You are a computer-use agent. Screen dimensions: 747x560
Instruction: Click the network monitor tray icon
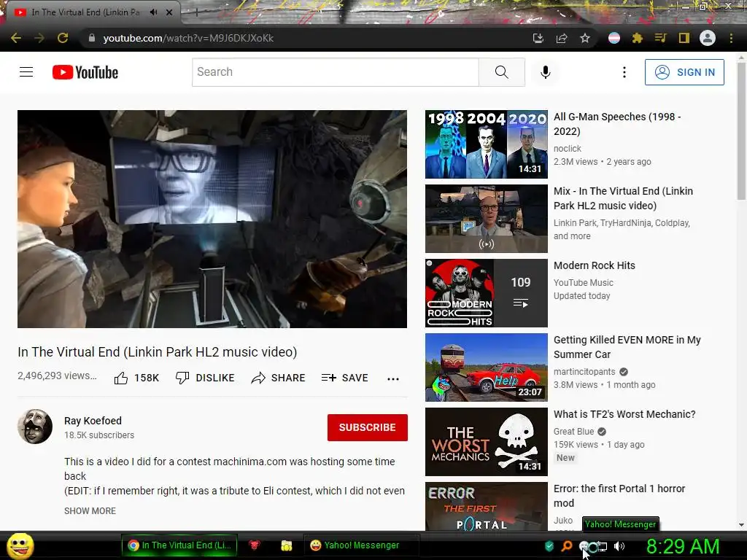602,547
